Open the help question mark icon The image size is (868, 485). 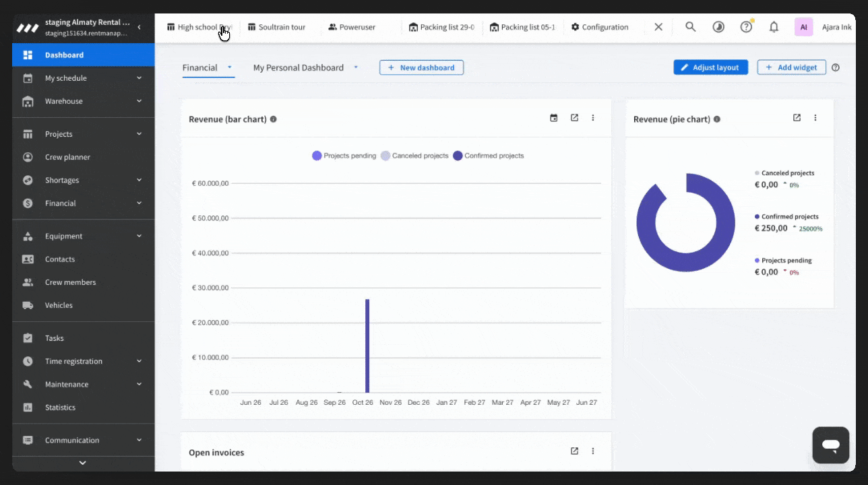[x=746, y=27]
